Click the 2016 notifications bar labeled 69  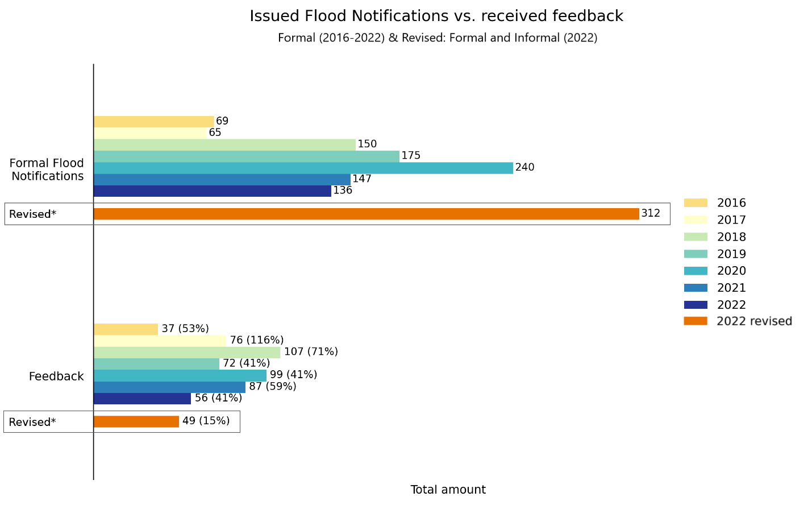[x=153, y=122]
